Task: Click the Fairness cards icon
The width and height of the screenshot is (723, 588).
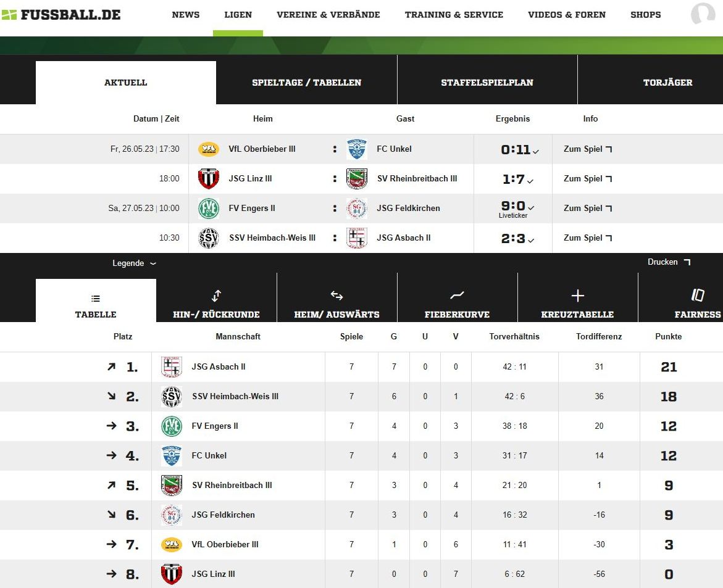Action: click(x=698, y=296)
